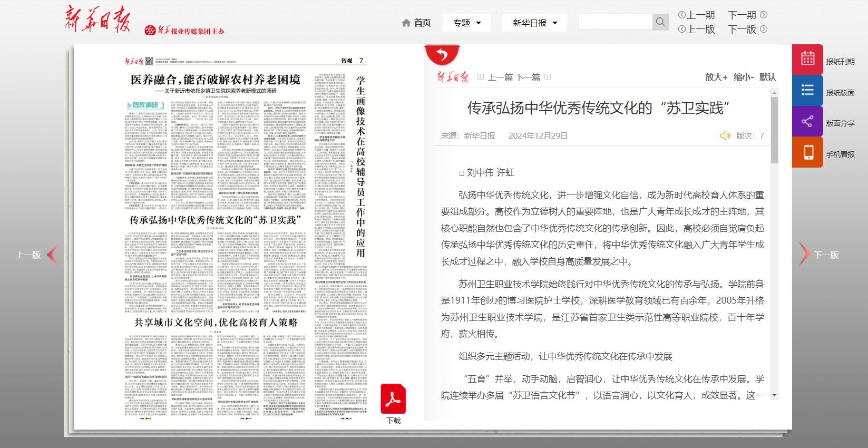
Task: Open the 报纸刊期 calendar icon
Action: pos(807,59)
